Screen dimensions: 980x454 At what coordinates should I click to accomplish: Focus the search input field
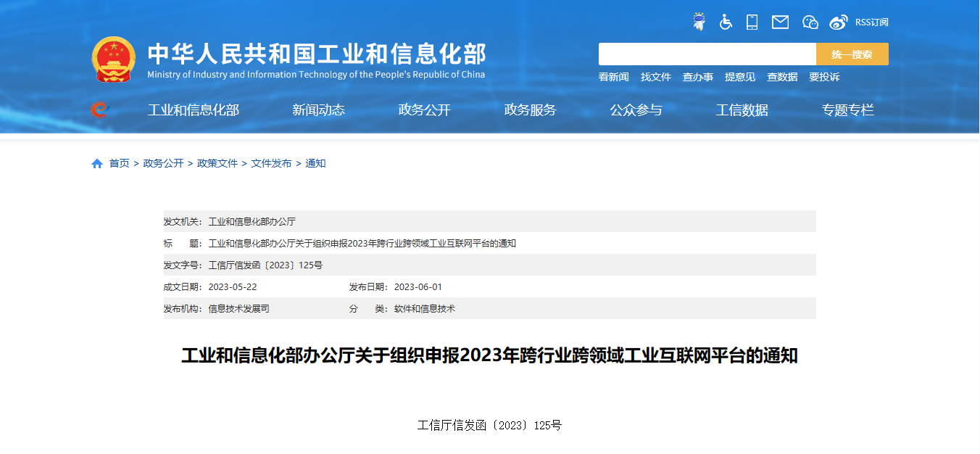[707, 54]
